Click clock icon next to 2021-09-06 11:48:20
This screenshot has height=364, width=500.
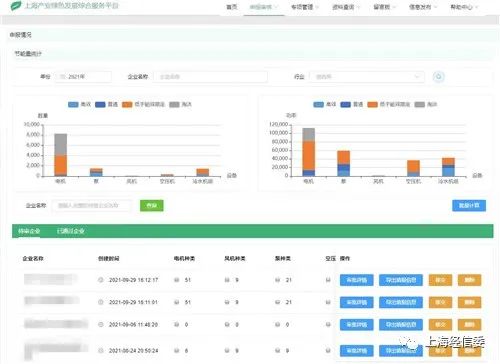101,324
